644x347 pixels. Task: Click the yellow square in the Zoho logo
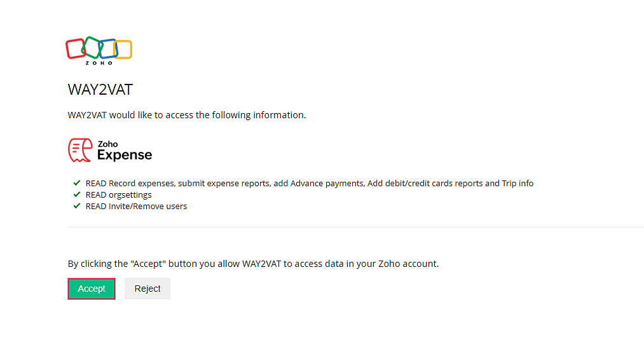point(123,50)
